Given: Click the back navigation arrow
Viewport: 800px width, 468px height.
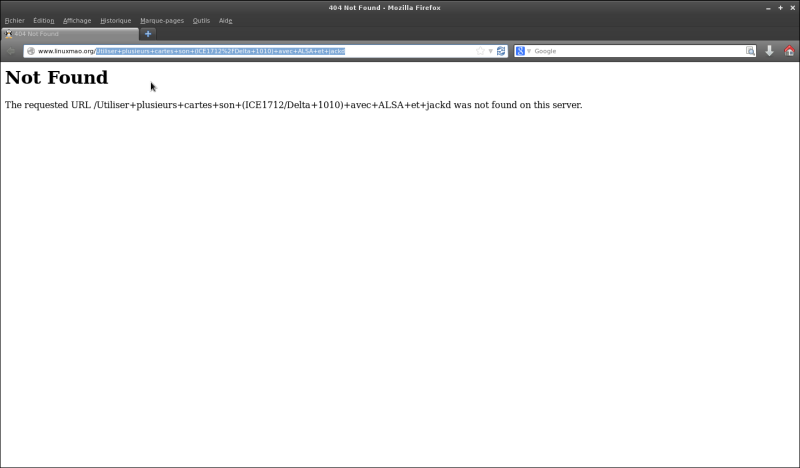Looking at the screenshot, I should click(11, 51).
